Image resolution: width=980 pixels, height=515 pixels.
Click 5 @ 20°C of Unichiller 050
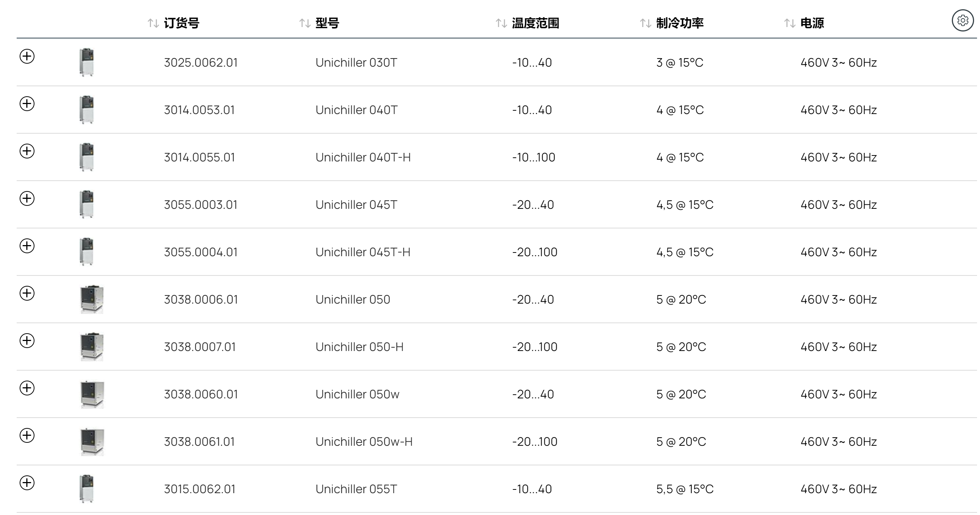point(681,300)
